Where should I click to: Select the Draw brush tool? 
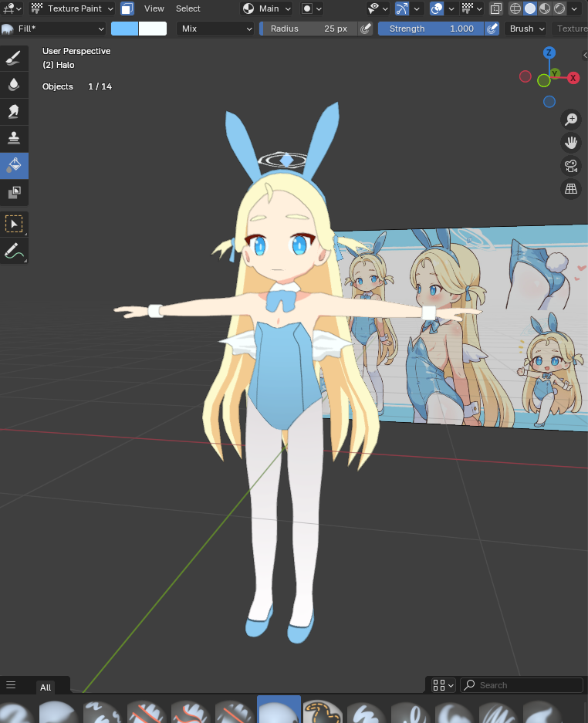pyautogui.click(x=14, y=58)
